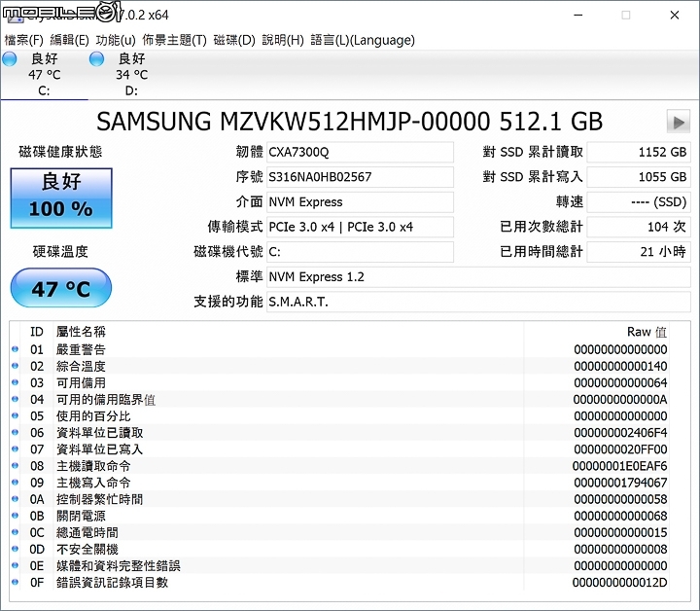Click status dot of attribute 06 資料單位已讀取
Viewport: 700px width, 611px height.
point(15,432)
